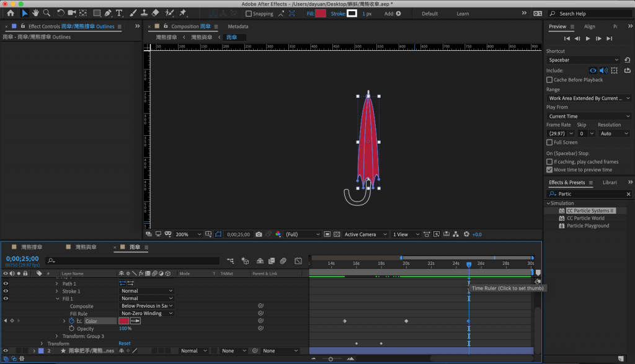Click the snapshot camera icon in viewer
This screenshot has height=364, width=635.
(x=259, y=234)
